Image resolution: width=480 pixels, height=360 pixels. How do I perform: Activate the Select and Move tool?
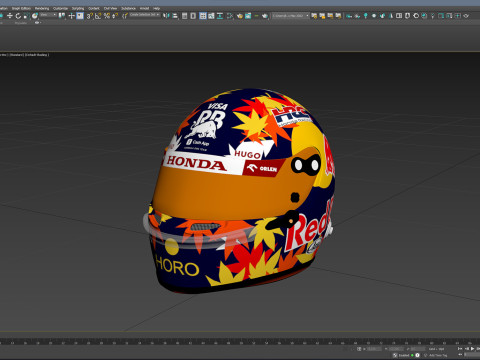(x=10, y=16)
